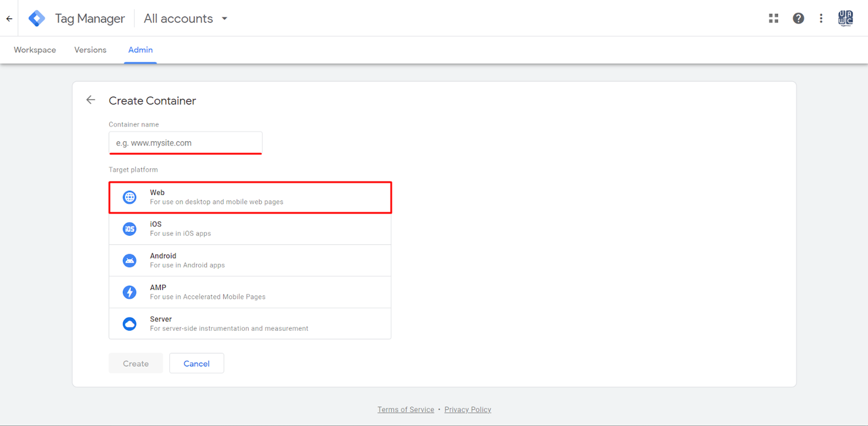Open the three-dot more options menu
The height and width of the screenshot is (426, 868).
click(821, 18)
